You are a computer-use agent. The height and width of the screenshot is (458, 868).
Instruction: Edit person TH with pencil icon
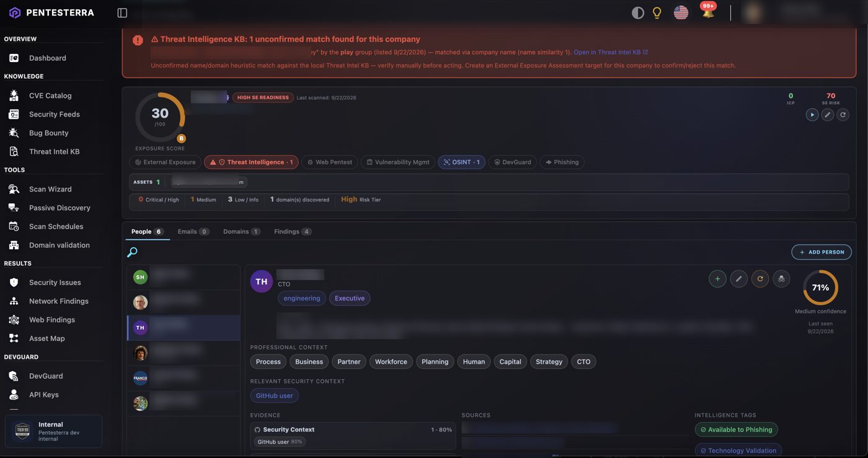(738, 279)
